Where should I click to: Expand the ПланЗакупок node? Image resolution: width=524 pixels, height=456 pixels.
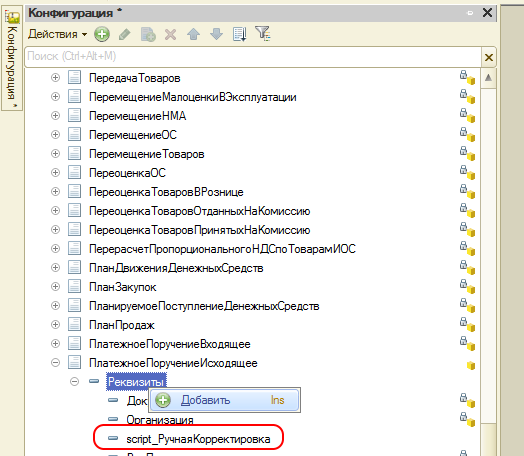55,287
